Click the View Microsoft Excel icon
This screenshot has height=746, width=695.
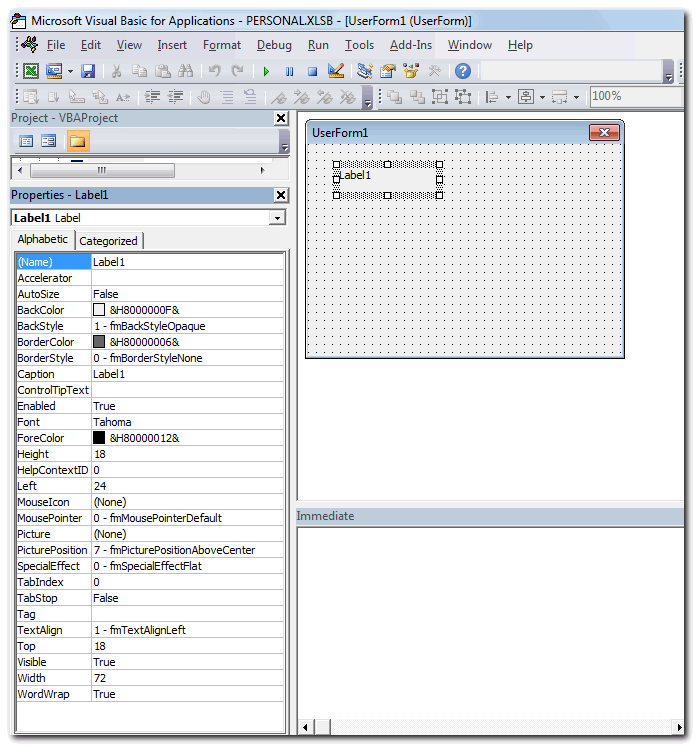(x=31, y=71)
